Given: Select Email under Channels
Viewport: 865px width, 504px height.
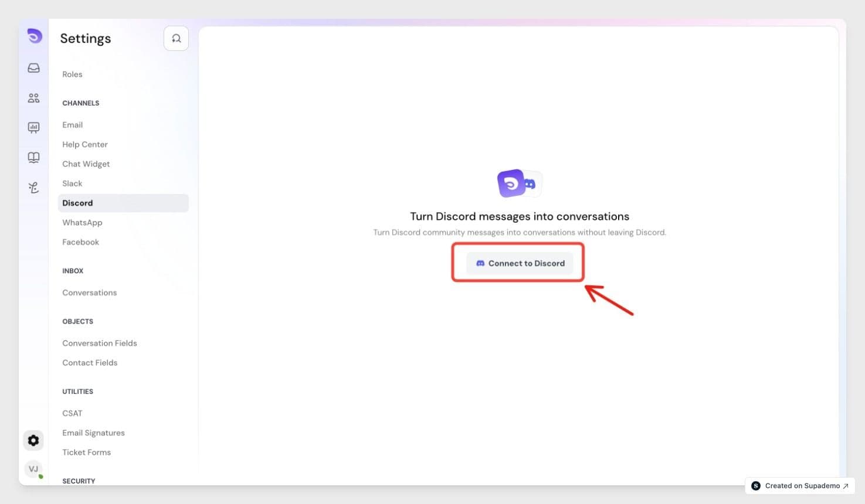Looking at the screenshot, I should (x=72, y=125).
